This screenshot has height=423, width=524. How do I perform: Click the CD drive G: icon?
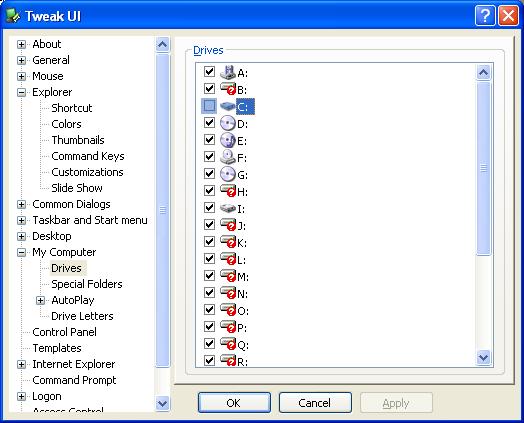click(x=228, y=174)
